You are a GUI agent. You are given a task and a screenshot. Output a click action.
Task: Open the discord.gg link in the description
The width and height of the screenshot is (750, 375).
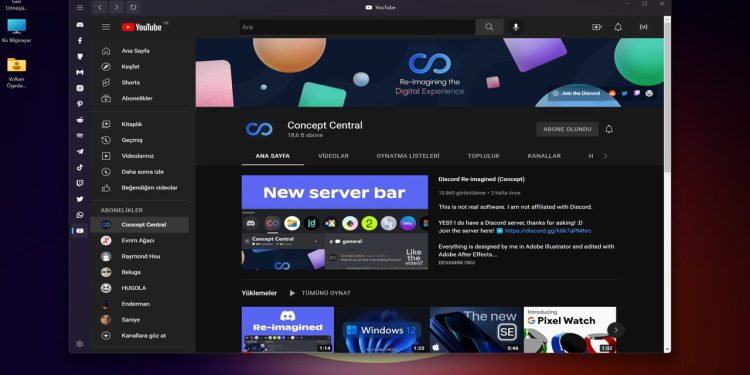[x=548, y=231]
